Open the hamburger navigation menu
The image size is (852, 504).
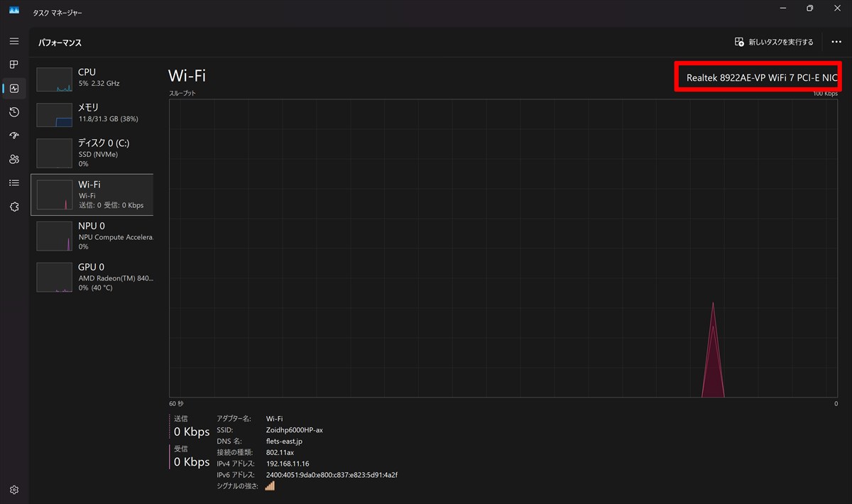[x=14, y=41]
